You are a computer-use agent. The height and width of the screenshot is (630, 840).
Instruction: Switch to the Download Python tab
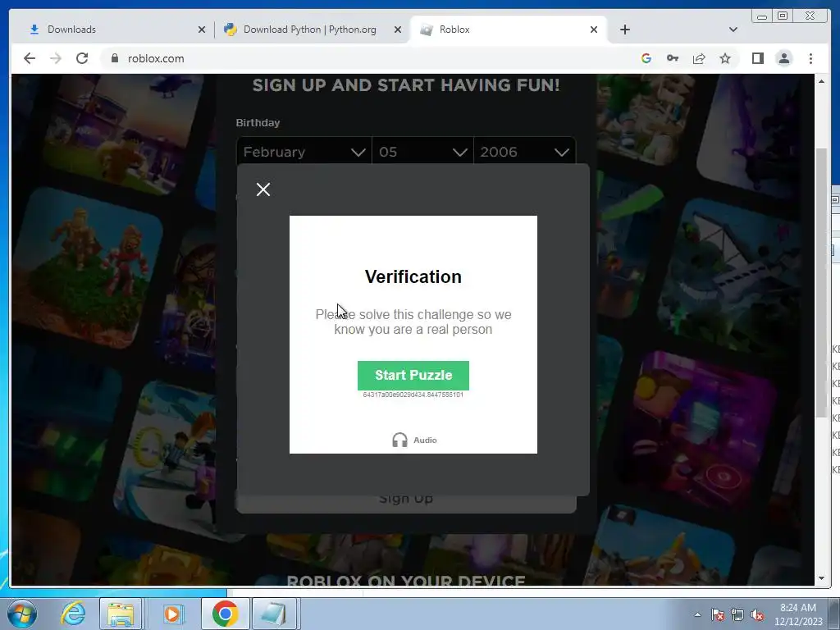pos(309,30)
